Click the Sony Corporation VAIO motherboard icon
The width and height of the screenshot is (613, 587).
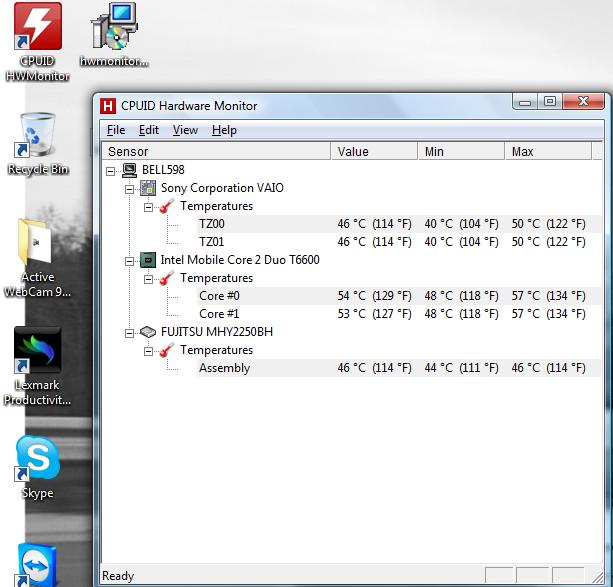point(148,188)
